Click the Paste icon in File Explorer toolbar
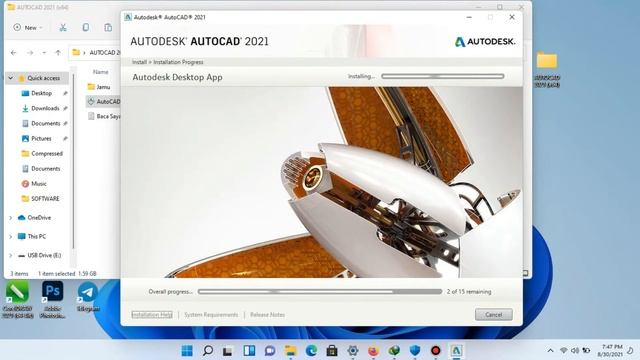Screen dimensions: 640x360 pyautogui.click(x=108, y=28)
